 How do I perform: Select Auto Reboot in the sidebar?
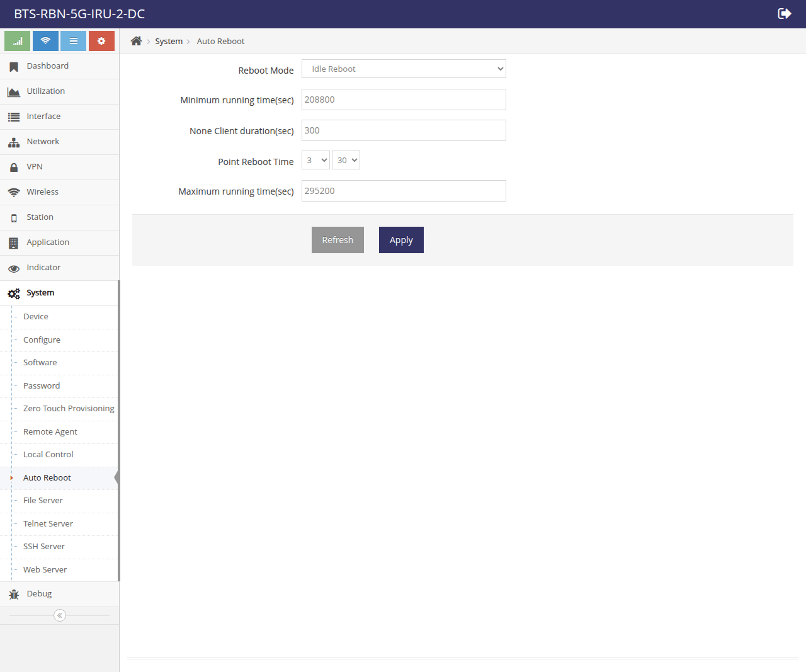[59, 478]
